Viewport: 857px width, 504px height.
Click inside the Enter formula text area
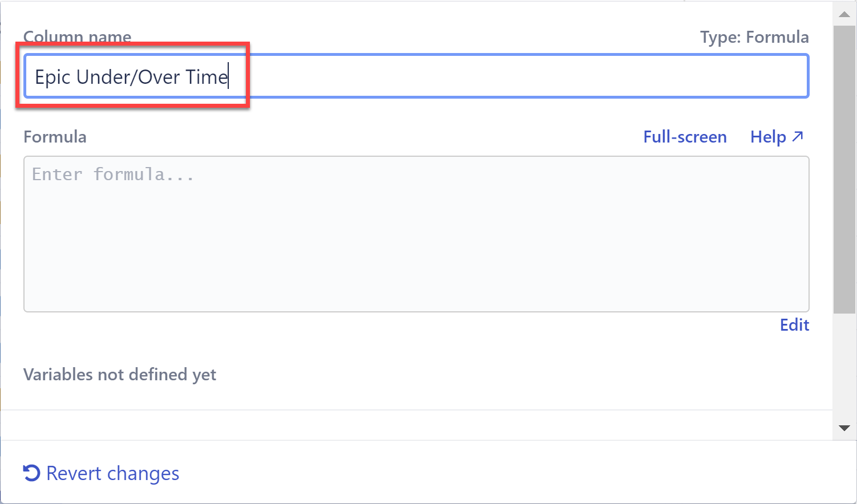coord(416,234)
